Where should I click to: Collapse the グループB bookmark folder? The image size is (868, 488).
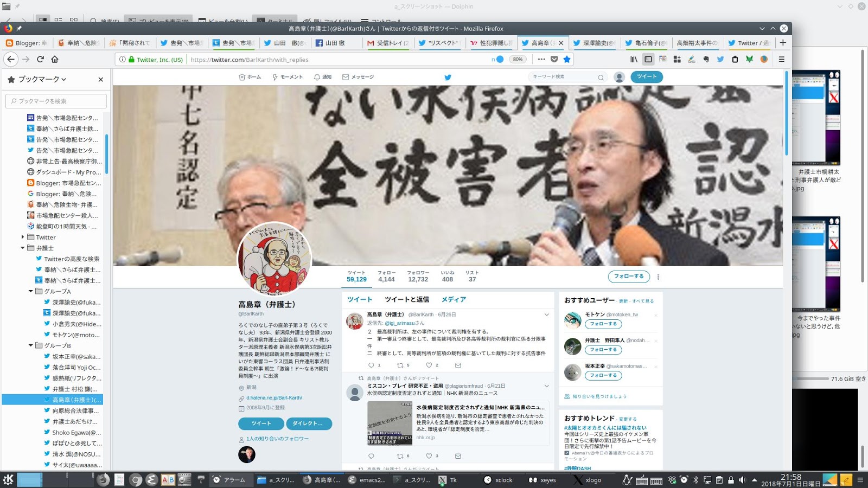point(30,345)
